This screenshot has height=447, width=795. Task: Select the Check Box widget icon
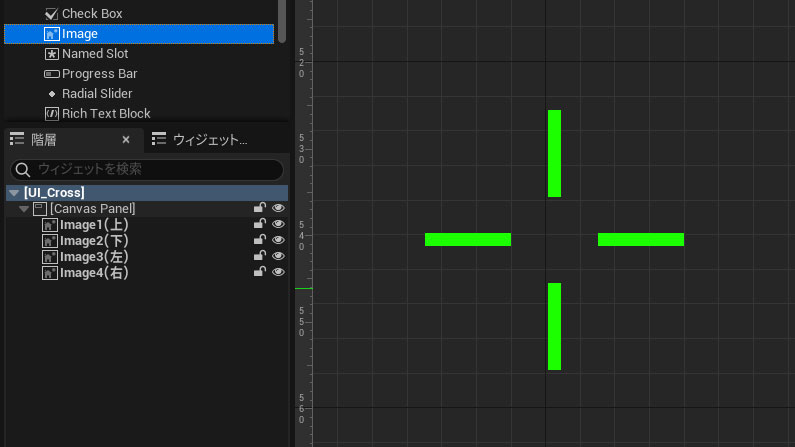coord(51,14)
